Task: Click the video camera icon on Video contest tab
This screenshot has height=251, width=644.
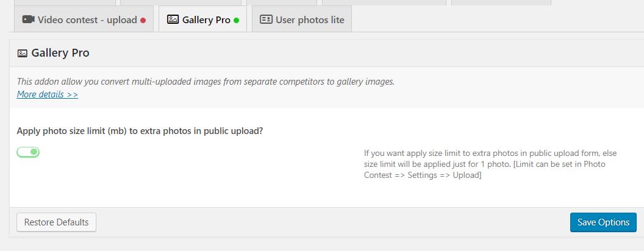Action: point(28,19)
